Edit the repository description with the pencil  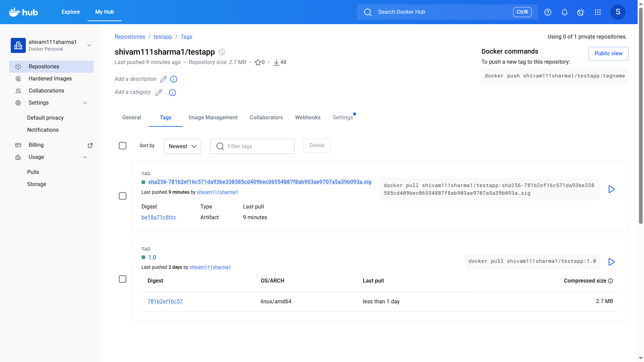pyautogui.click(x=163, y=79)
